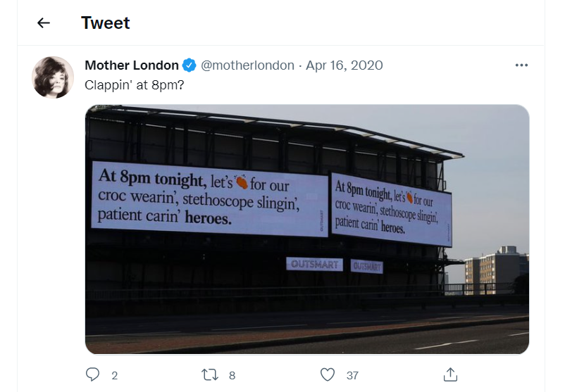The height and width of the screenshot is (392, 565).
Task: Open the three-dot More options menu
Action: tap(521, 65)
